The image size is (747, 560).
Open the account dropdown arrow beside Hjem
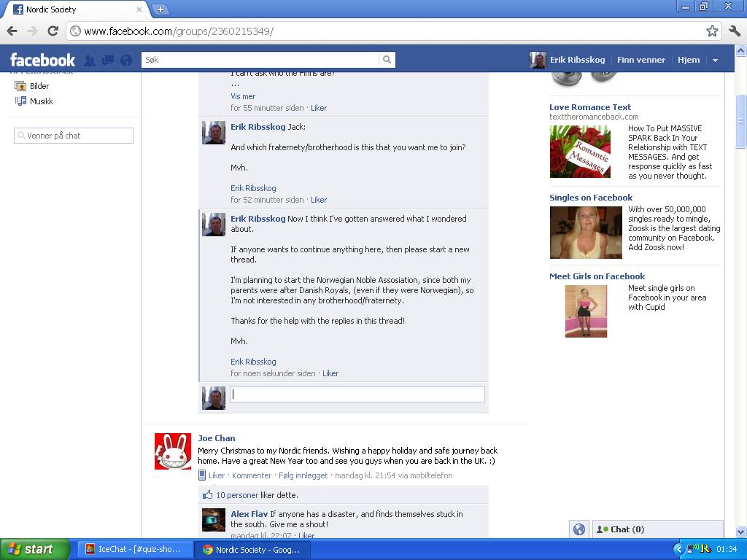coord(716,60)
